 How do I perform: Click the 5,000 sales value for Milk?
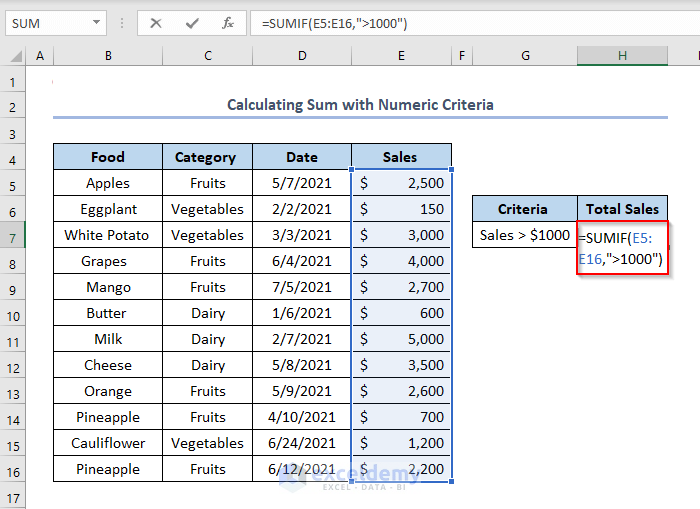pyautogui.click(x=401, y=339)
